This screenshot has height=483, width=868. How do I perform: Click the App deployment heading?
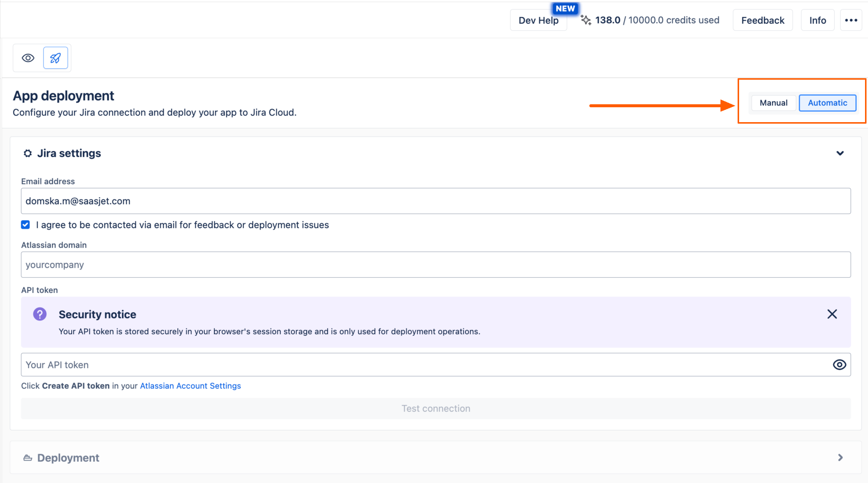[x=63, y=96]
